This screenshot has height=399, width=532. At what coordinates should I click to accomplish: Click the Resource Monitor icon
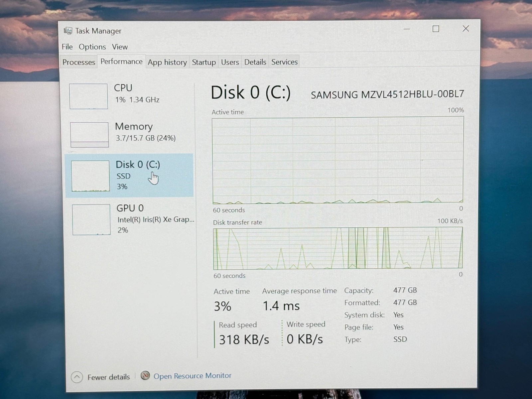point(145,376)
